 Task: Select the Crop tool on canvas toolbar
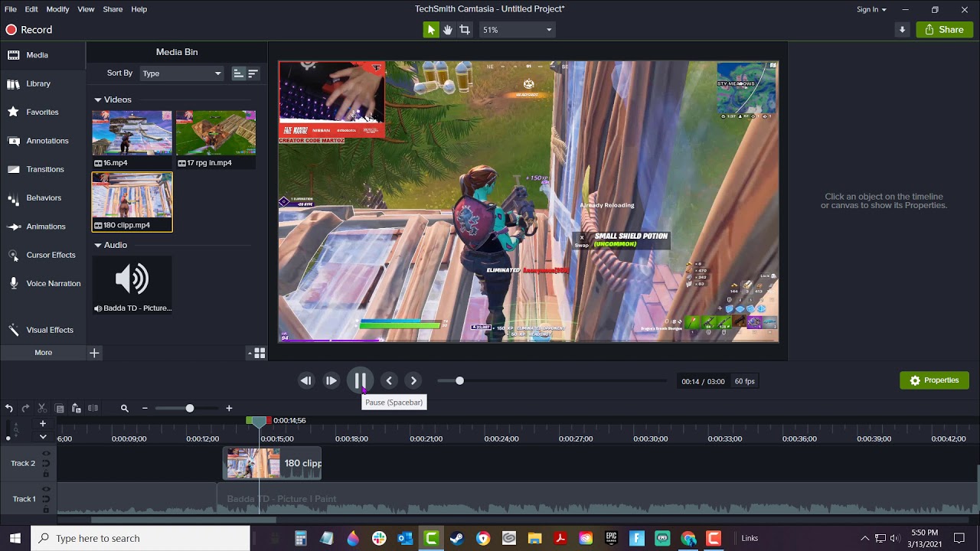(x=465, y=30)
